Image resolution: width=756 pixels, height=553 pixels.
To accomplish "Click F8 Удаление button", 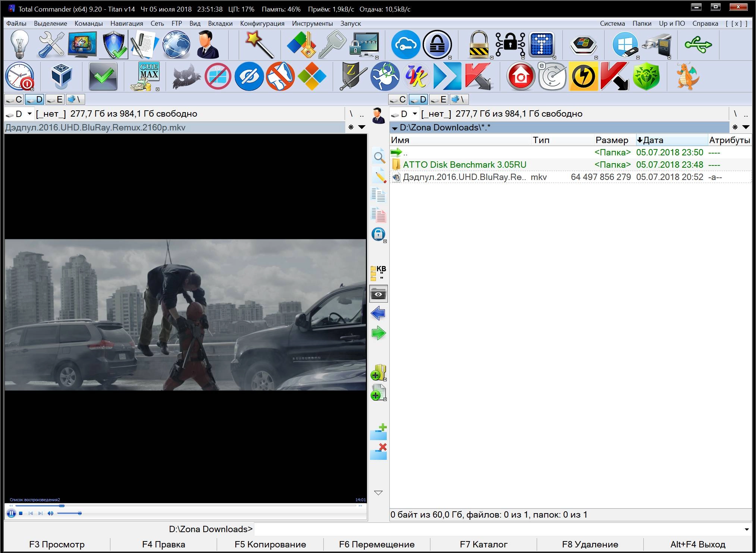I will click(590, 544).
